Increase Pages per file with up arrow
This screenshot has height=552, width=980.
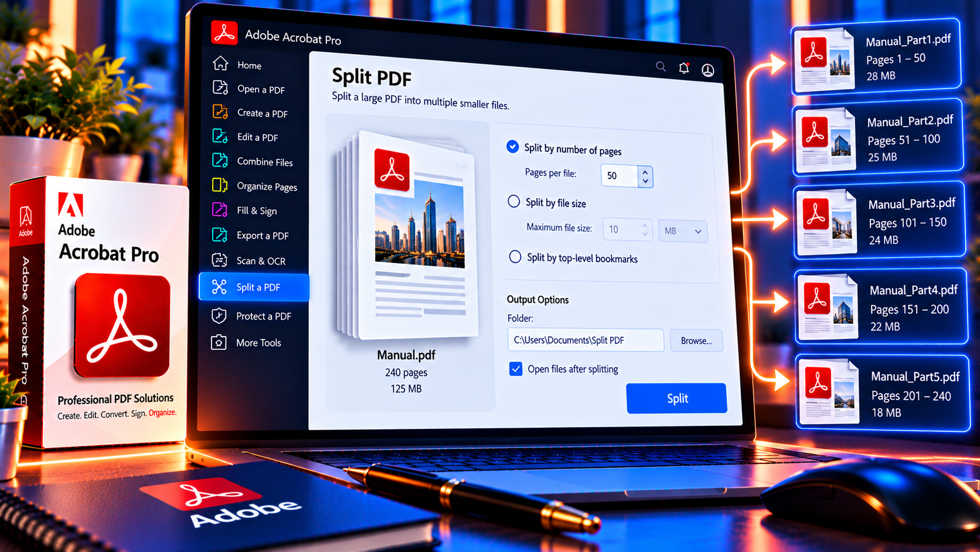[x=645, y=172]
